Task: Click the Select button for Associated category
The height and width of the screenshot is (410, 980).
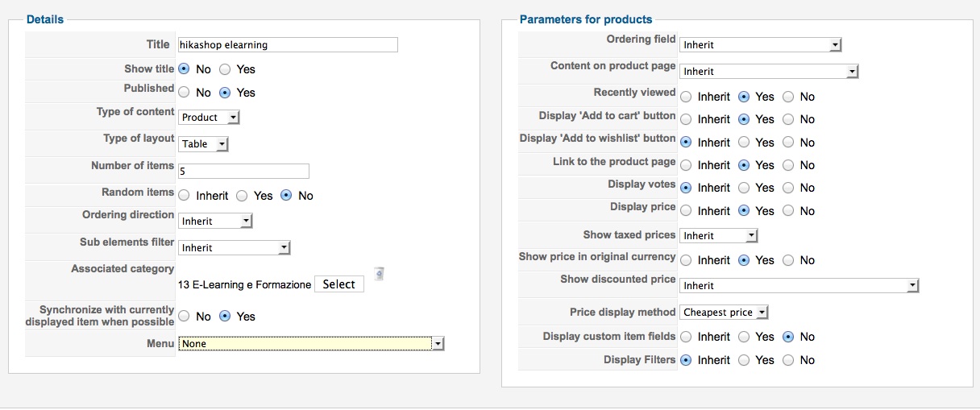Action: [338, 284]
